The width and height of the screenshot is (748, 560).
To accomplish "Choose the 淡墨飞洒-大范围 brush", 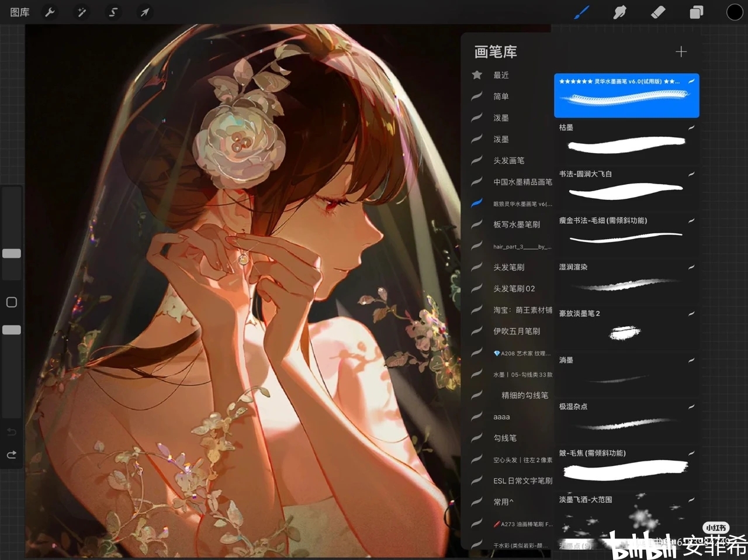I will 626,514.
